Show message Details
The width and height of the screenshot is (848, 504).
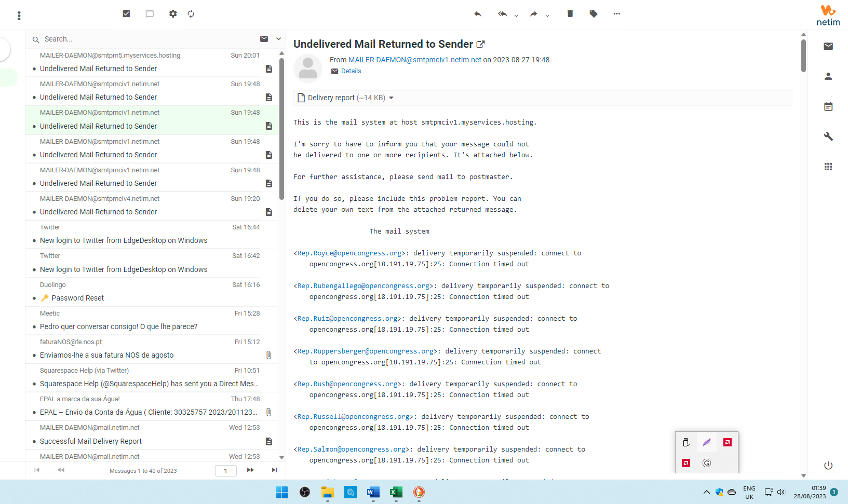[x=351, y=71]
